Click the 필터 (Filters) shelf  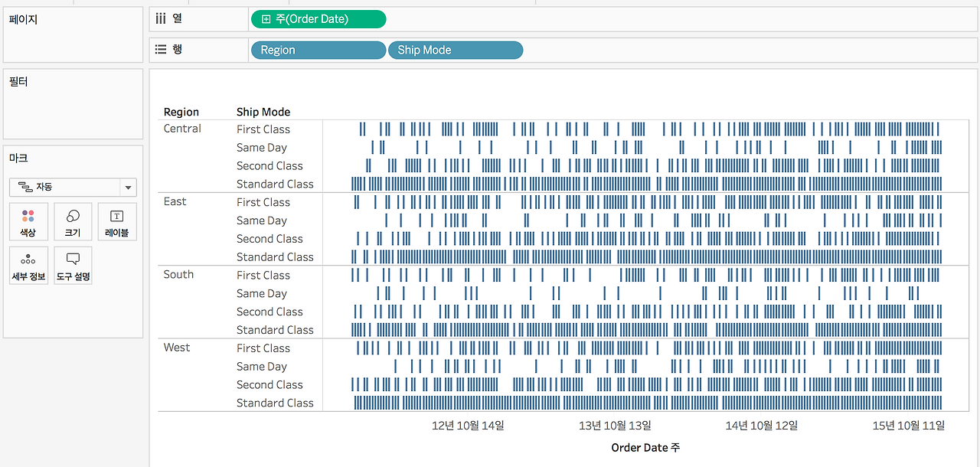(x=73, y=104)
